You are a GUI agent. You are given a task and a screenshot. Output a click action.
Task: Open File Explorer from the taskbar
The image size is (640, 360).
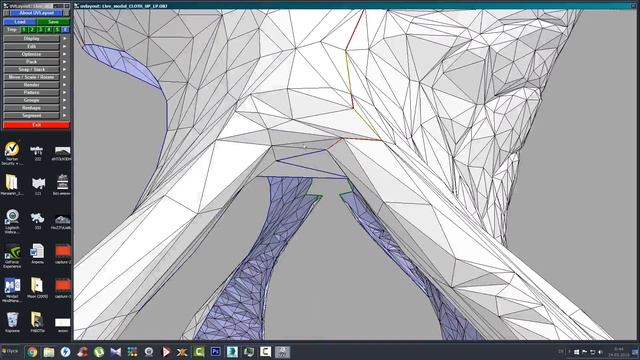(49, 352)
